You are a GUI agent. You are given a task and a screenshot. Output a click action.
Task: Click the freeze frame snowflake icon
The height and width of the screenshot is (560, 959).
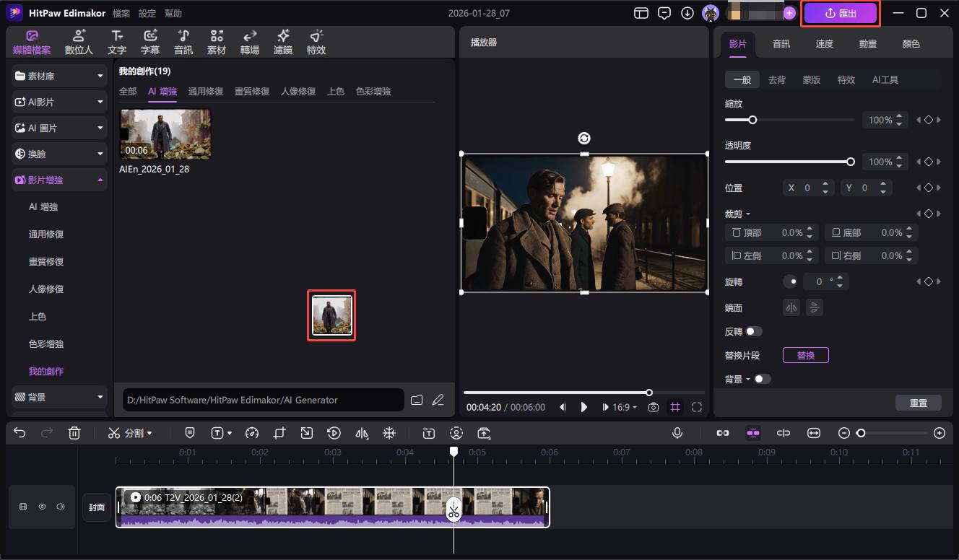click(389, 433)
